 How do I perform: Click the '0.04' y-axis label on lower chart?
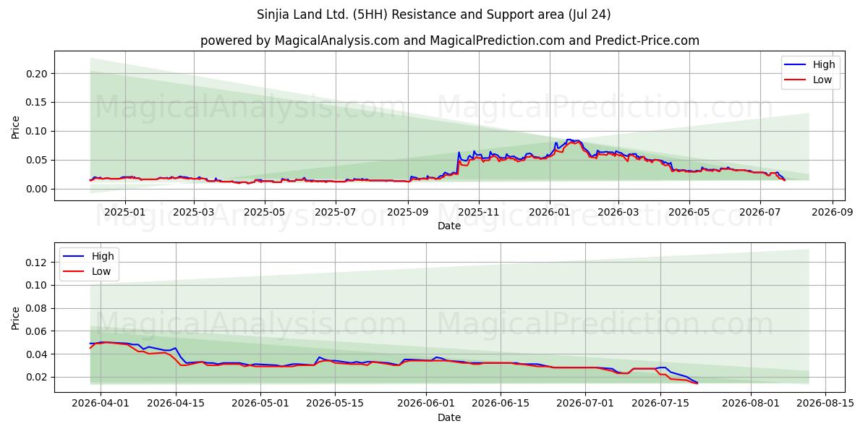37,354
